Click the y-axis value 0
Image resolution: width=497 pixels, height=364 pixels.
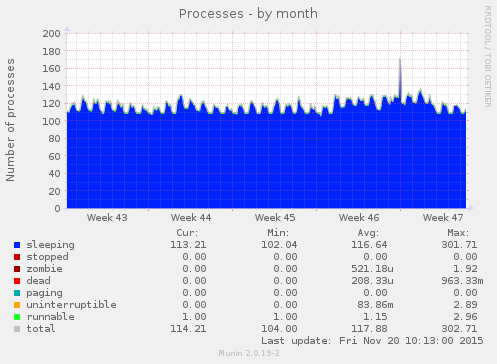[x=58, y=209]
